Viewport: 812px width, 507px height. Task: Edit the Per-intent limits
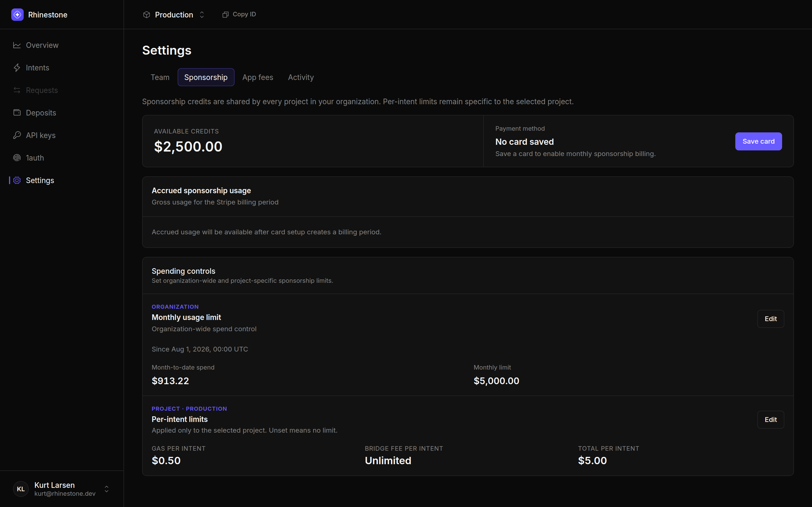click(x=770, y=419)
